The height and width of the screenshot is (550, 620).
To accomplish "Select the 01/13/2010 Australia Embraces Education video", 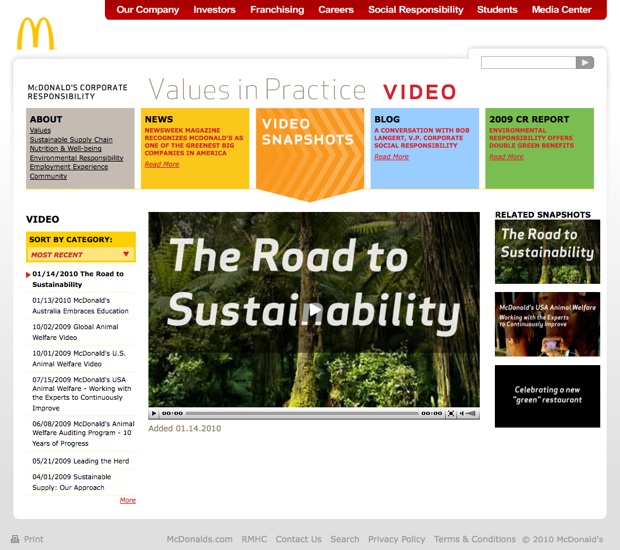I will pyautogui.click(x=80, y=306).
